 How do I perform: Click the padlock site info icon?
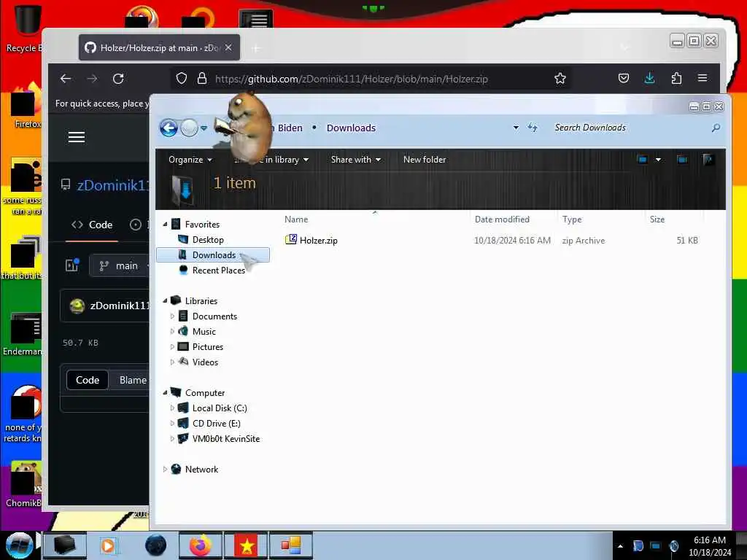[x=202, y=79]
